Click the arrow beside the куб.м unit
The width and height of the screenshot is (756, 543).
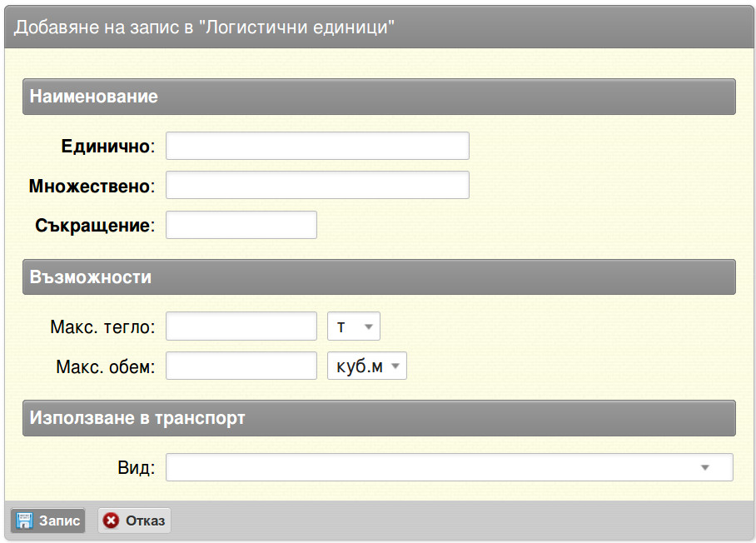coord(395,366)
